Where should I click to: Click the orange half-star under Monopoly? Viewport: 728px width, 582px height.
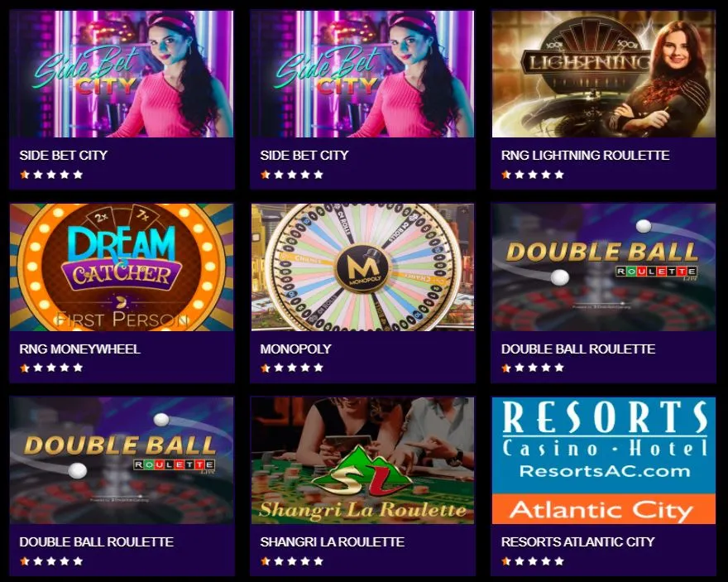pos(265,368)
